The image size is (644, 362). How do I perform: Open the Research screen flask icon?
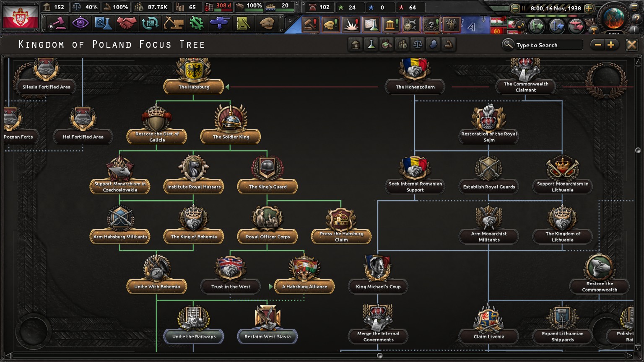click(x=103, y=23)
